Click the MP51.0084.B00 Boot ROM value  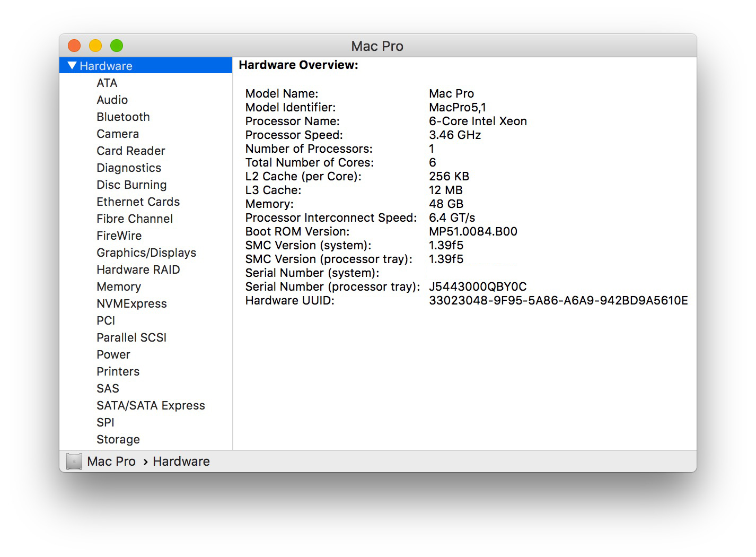click(473, 232)
